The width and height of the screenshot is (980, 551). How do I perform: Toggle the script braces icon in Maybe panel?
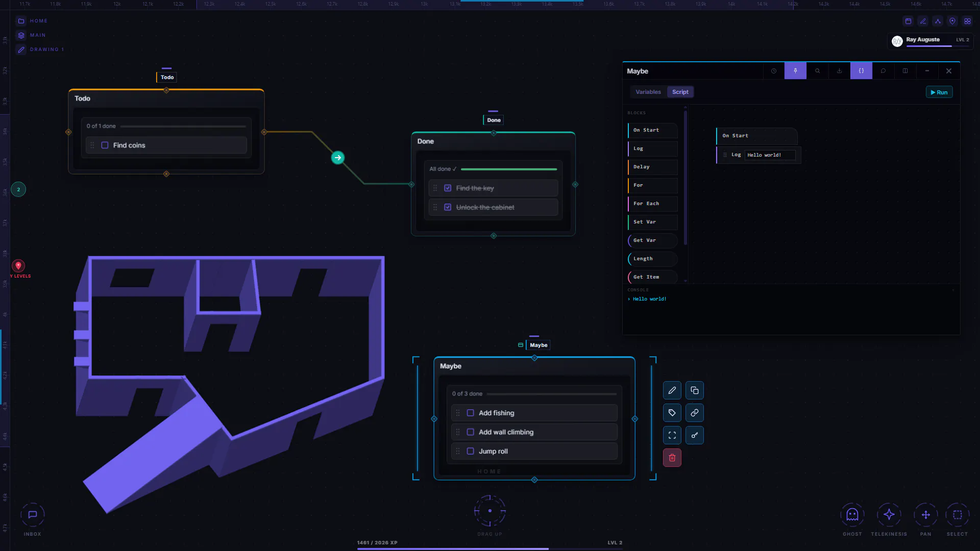[x=862, y=71]
